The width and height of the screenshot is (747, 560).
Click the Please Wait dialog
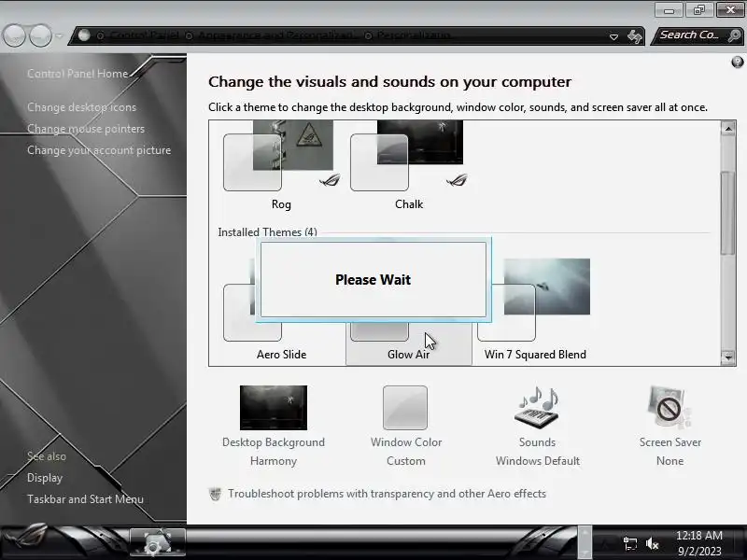pyautogui.click(x=373, y=279)
